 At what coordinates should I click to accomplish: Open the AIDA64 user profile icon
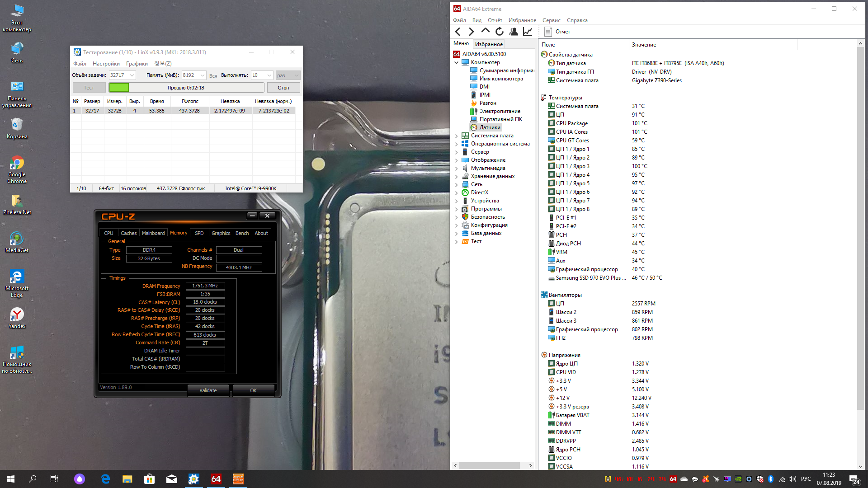pos(513,32)
